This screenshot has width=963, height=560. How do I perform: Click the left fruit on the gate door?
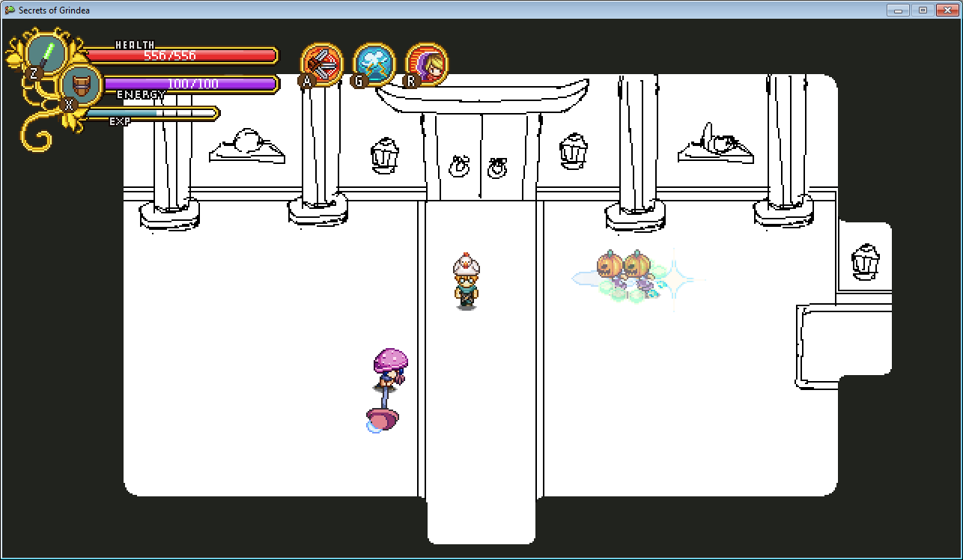pos(458,165)
